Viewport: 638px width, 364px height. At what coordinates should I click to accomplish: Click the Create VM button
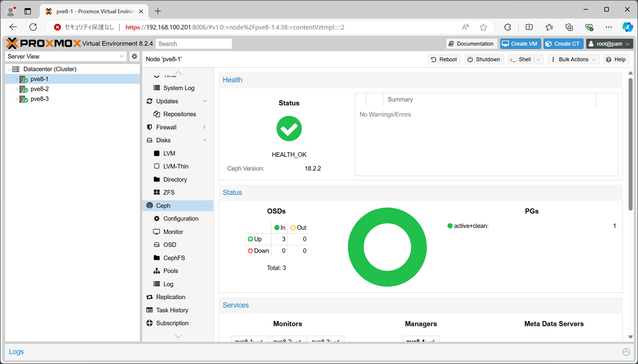click(x=520, y=44)
